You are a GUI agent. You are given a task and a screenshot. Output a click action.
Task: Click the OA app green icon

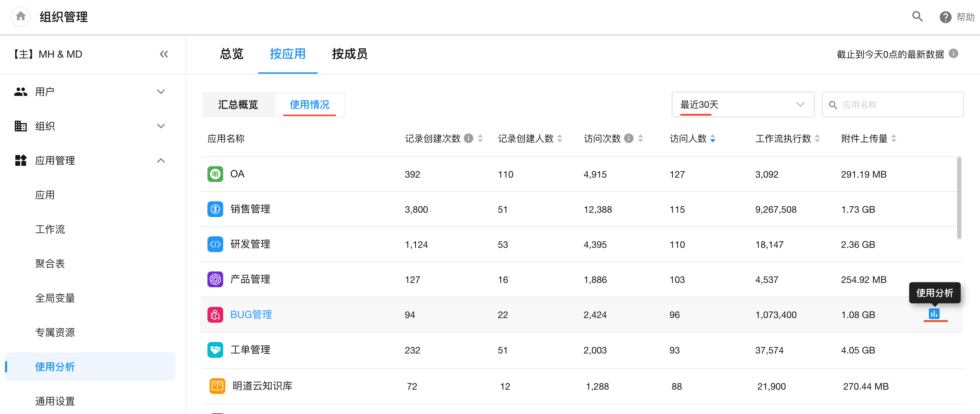click(215, 174)
